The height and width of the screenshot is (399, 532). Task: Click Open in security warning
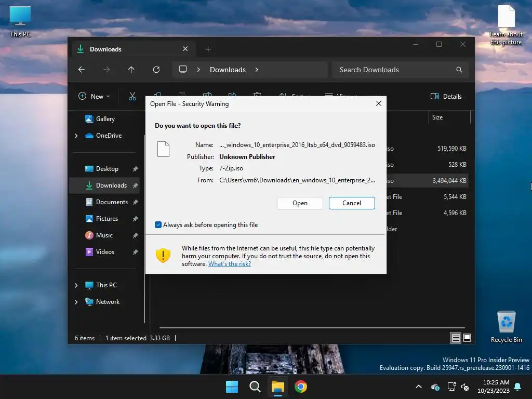tap(300, 203)
